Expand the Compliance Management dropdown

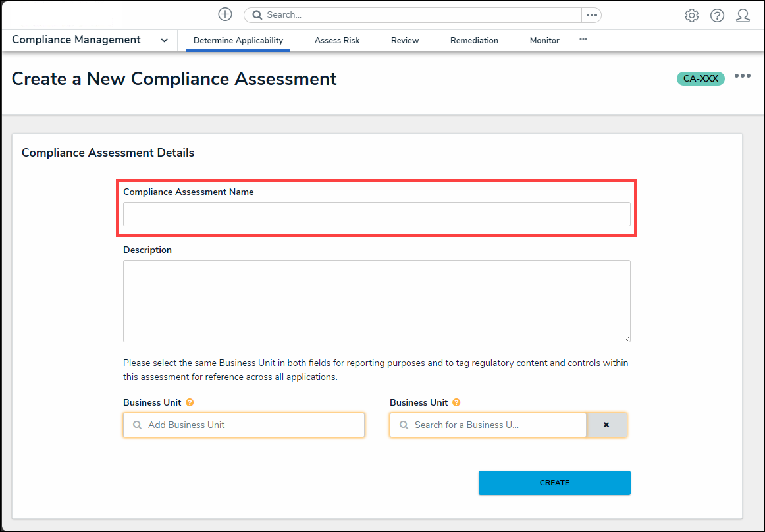point(164,40)
